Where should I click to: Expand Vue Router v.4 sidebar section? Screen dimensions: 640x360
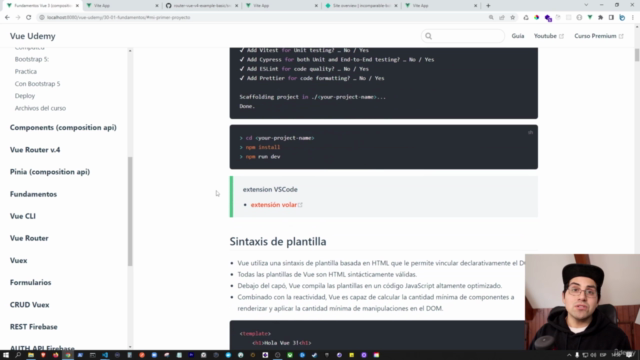pos(35,150)
